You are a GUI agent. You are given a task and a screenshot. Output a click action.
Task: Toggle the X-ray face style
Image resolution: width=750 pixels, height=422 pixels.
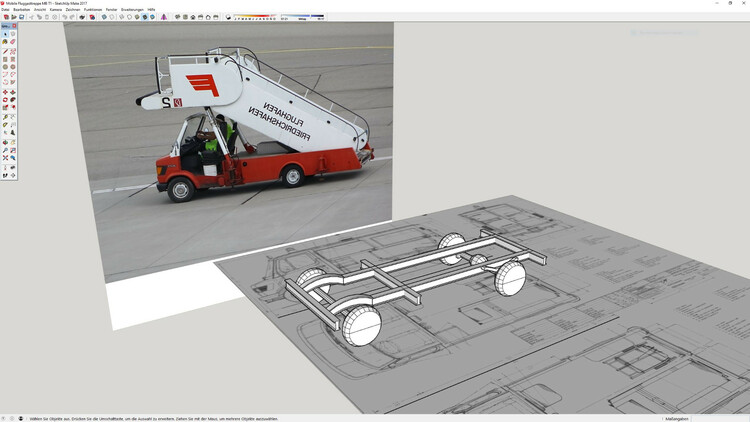tap(105, 17)
